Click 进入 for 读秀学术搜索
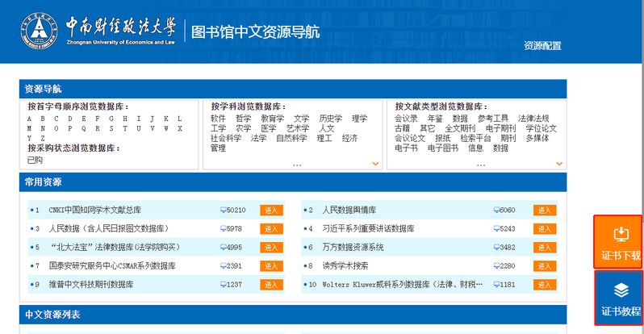This screenshot has height=334, width=644. pos(545,265)
